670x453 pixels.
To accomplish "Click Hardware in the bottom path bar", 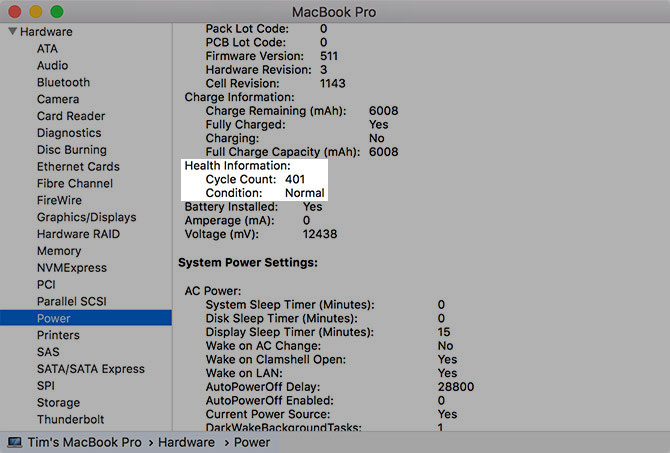I will point(186,442).
